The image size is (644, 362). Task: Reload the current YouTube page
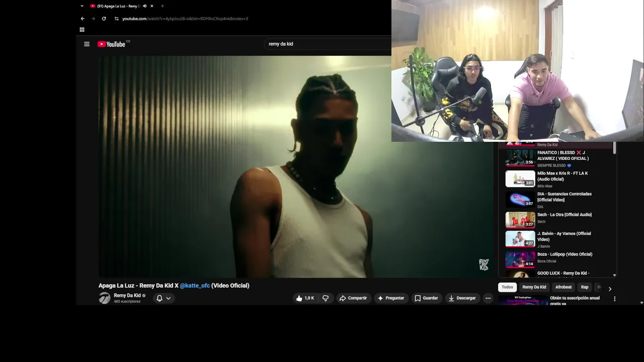tap(104, 19)
